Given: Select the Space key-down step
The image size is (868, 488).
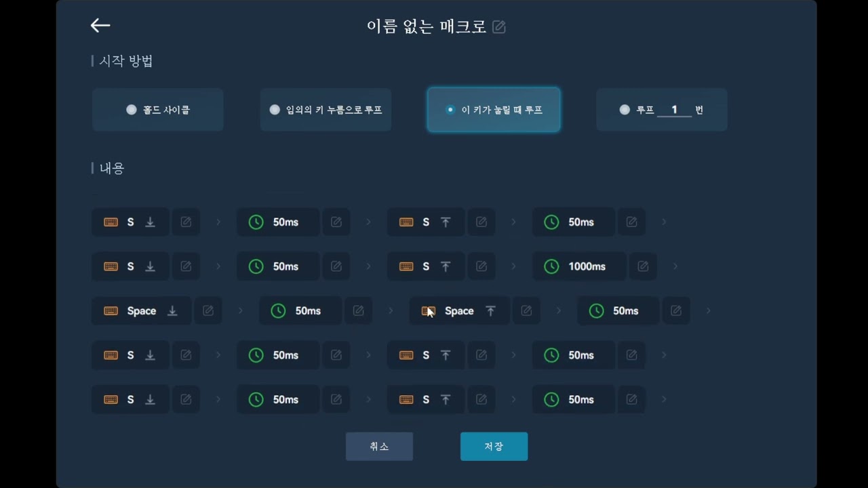Looking at the screenshot, I should (142, 311).
